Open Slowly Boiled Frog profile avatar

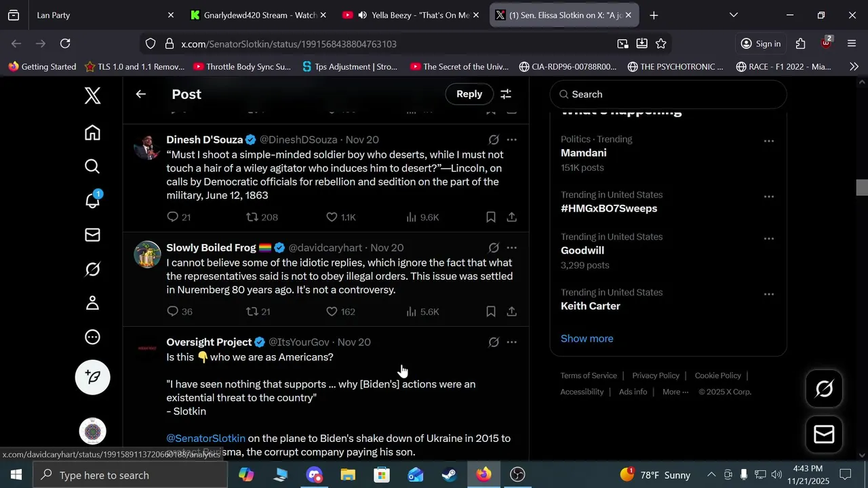[x=147, y=254]
